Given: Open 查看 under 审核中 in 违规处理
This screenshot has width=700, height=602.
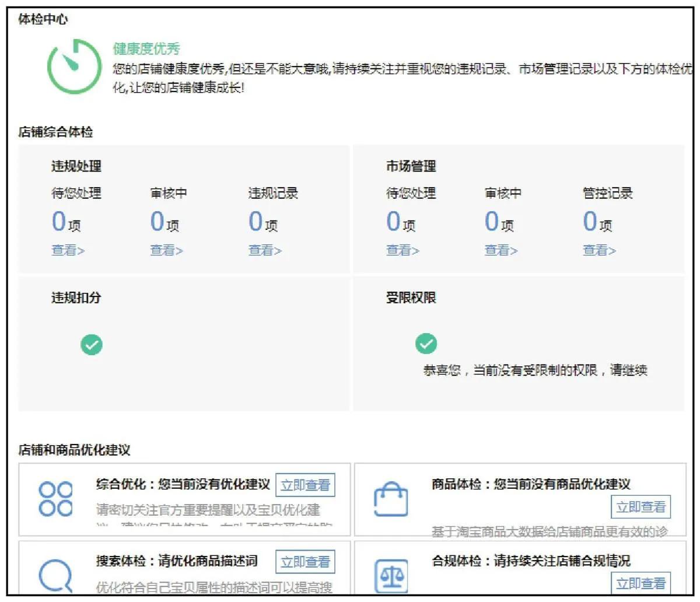Looking at the screenshot, I should [x=166, y=250].
